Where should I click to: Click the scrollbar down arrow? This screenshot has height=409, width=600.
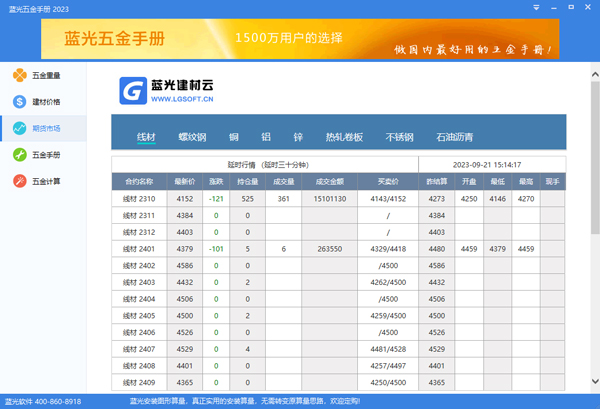(x=595, y=381)
